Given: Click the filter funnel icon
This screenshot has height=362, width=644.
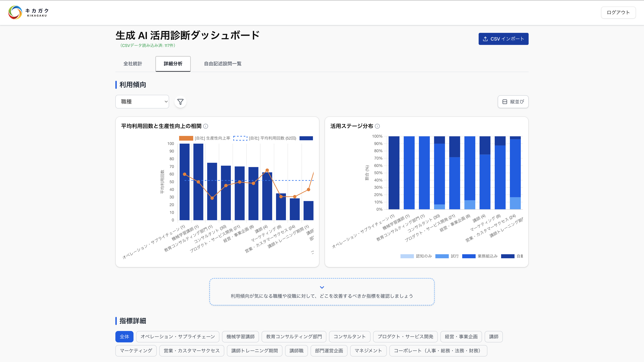Looking at the screenshot, I should click(x=180, y=102).
